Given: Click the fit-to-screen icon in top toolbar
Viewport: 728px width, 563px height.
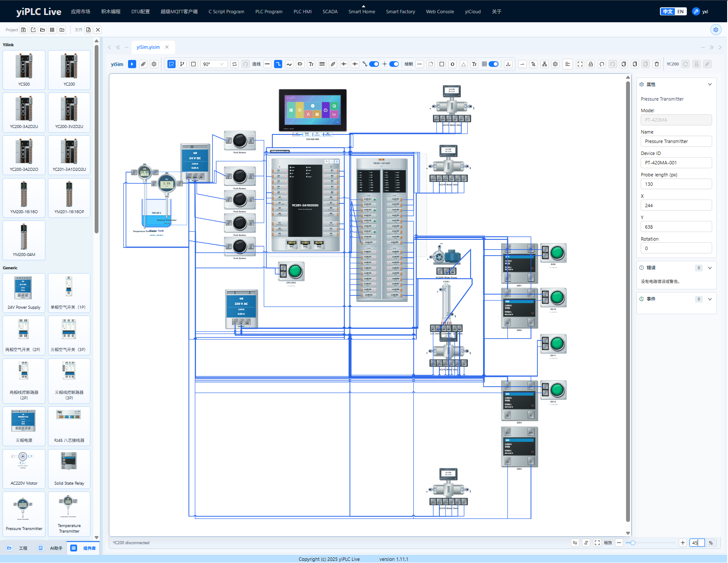Looking at the screenshot, I should (580, 64).
